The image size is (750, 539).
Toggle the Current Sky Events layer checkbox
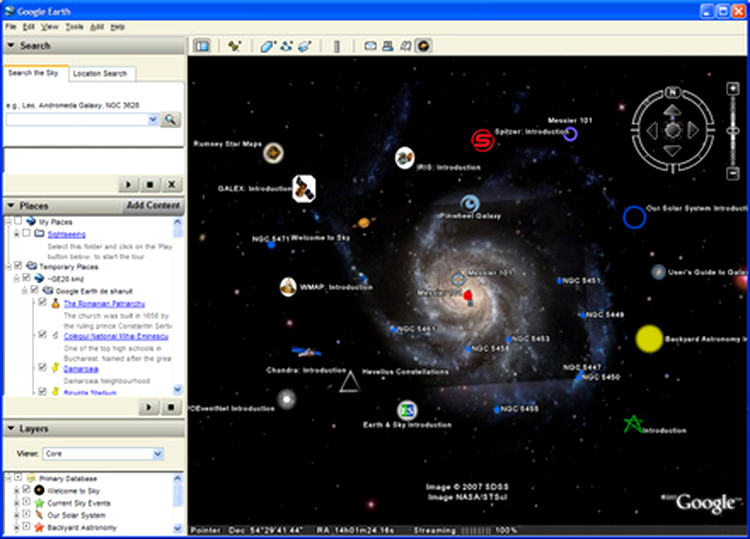[26, 502]
